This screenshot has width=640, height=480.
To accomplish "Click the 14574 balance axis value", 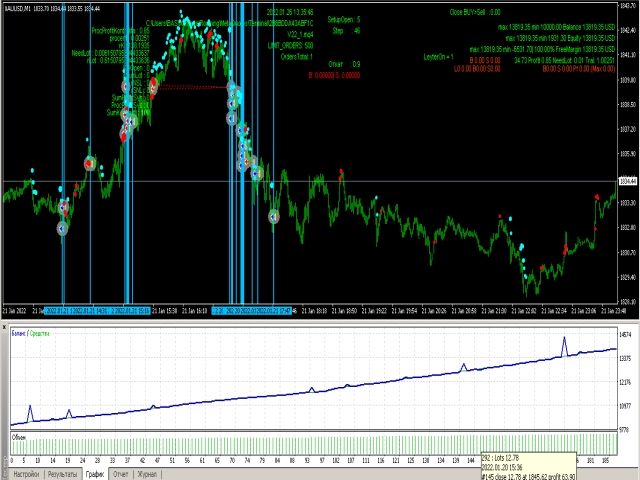I will click(625, 334).
